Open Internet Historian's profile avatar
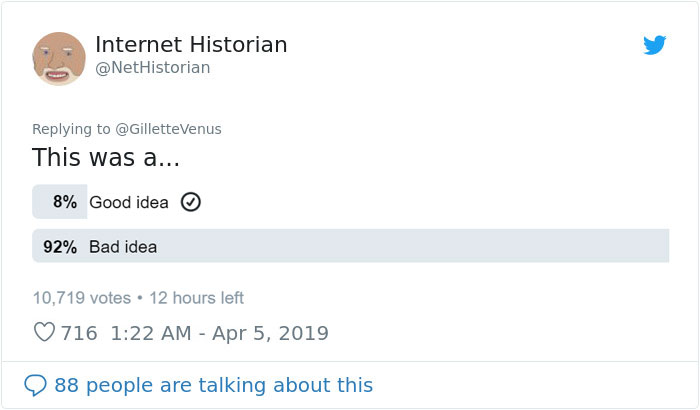Screen dimensions: 700x410 (59, 57)
